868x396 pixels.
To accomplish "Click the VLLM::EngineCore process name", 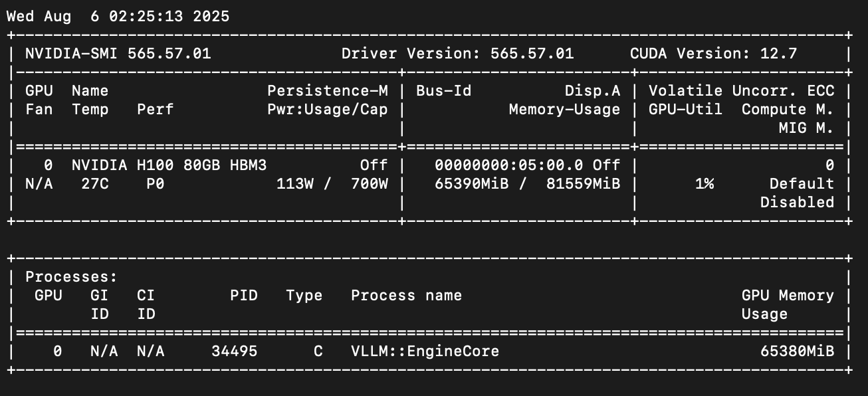I will (x=425, y=351).
